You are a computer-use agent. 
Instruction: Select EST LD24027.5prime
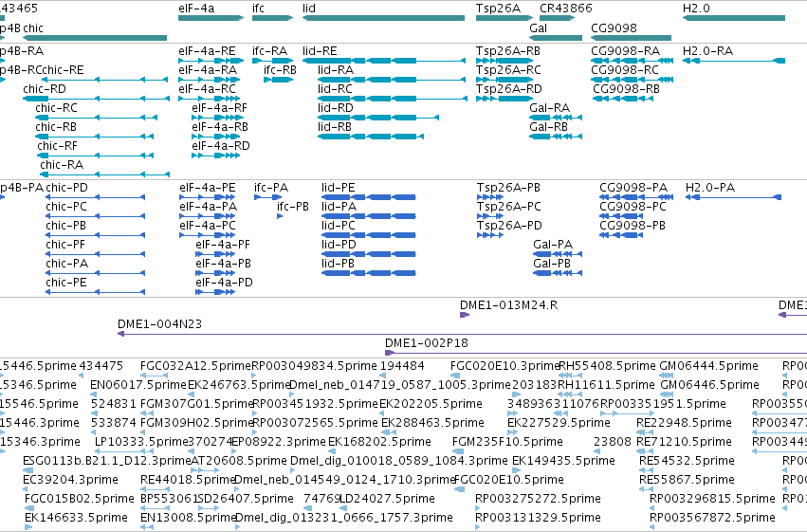(x=342, y=508)
